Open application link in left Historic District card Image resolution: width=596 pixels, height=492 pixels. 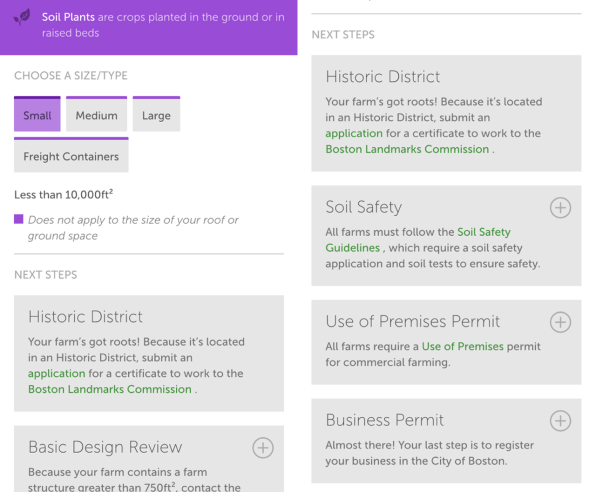57,373
